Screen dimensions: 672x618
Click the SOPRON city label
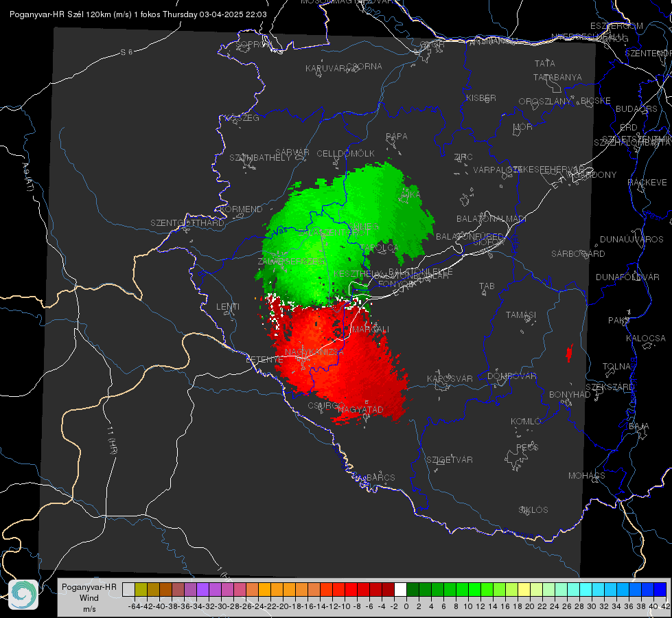(x=253, y=44)
